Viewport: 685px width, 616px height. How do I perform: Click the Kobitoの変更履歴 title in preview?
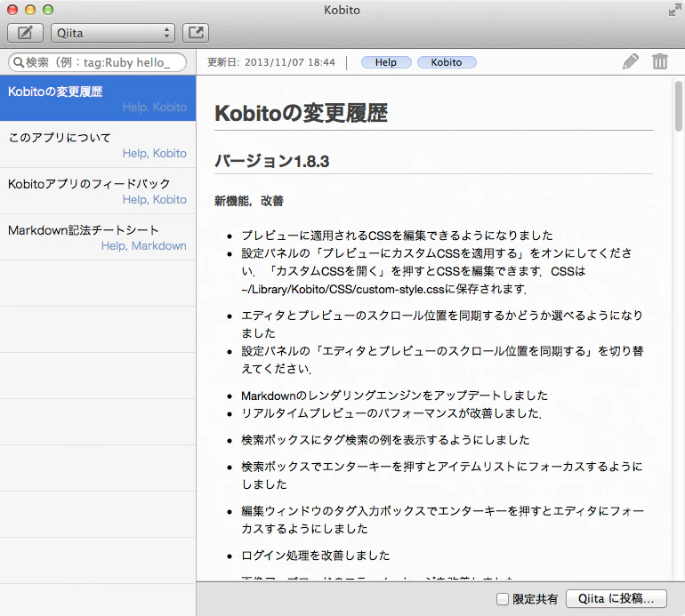pos(301,113)
